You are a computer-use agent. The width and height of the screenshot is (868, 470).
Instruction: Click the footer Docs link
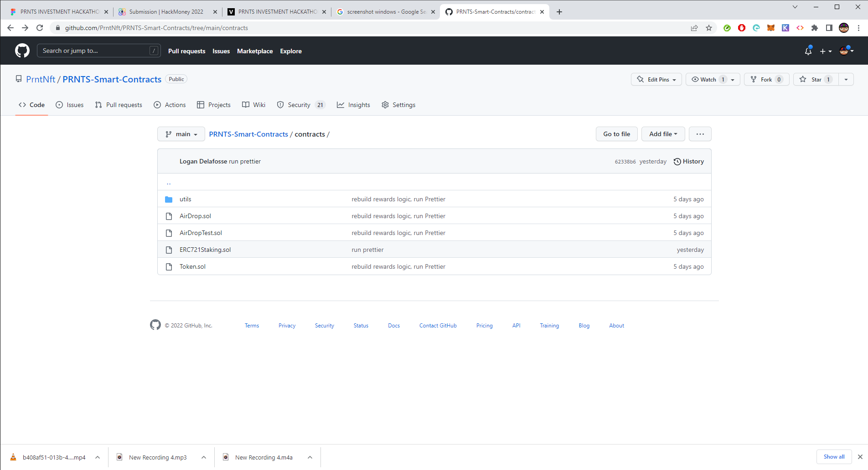(x=394, y=326)
